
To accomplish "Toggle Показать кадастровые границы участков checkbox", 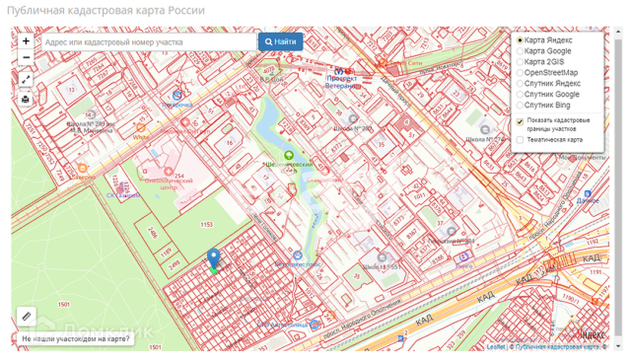I will pos(520,121).
